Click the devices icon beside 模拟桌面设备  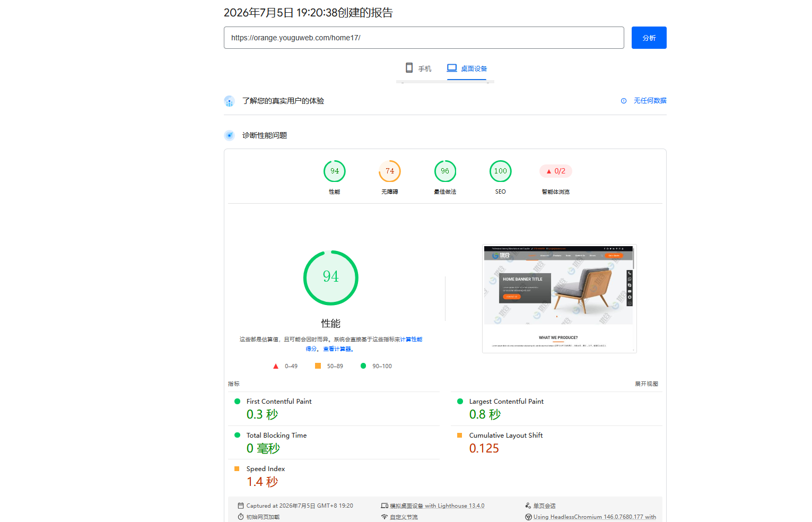(385, 506)
